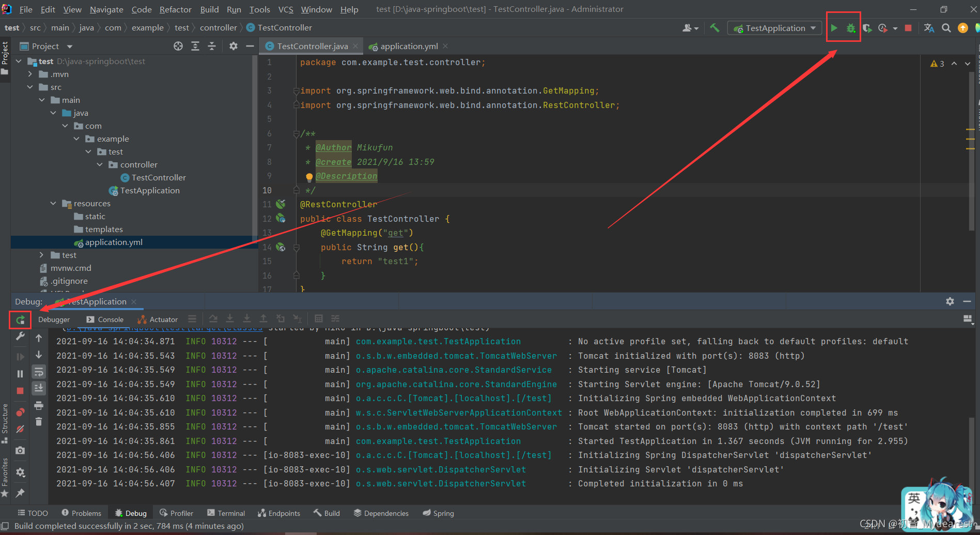Stop process via red square in Debug panel
This screenshot has width=980, height=535.
pos(20,391)
